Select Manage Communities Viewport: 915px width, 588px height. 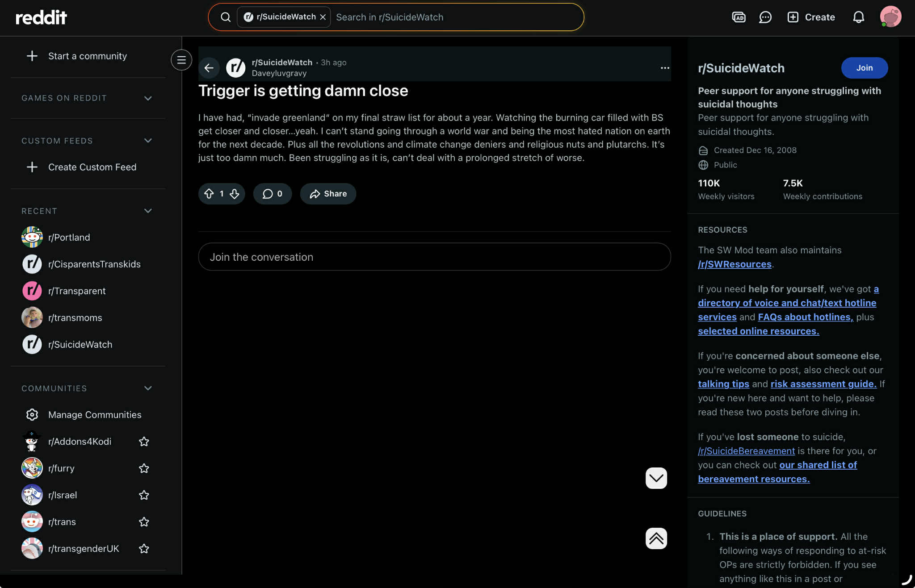94,415
